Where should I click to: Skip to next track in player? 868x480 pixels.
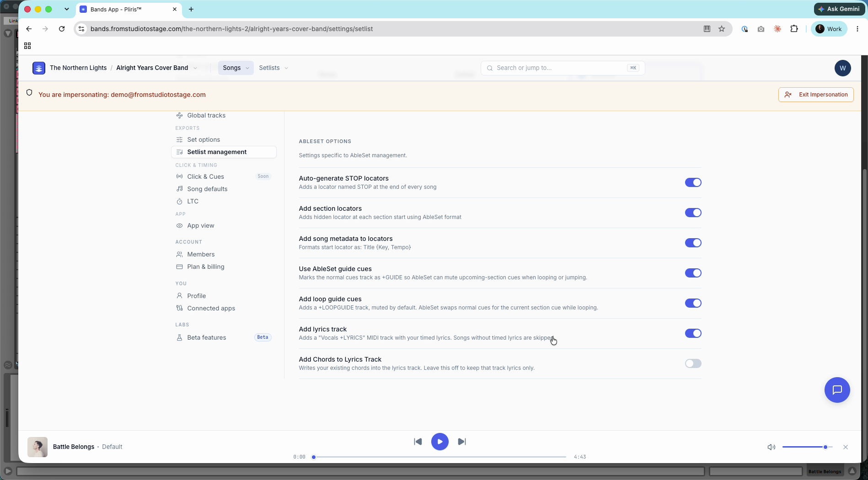pos(462,442)
